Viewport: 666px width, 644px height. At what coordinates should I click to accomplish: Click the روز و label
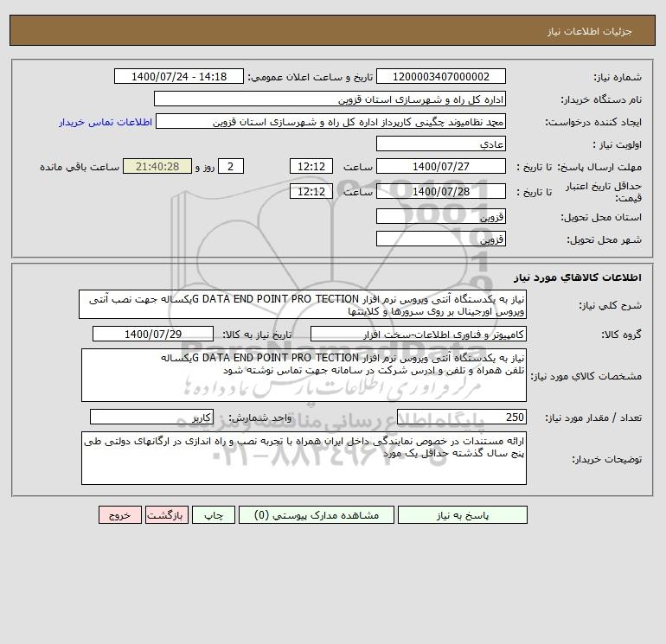coord(205,167)
